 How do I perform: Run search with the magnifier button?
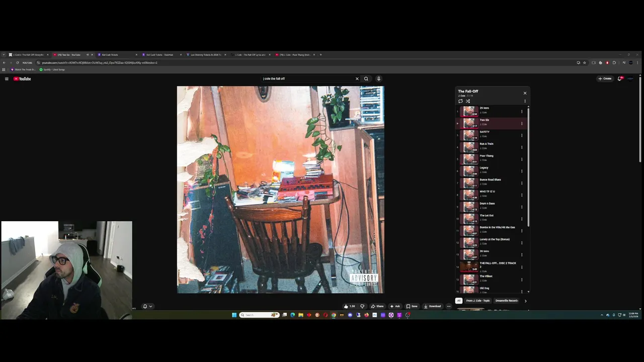pos(366,79)
